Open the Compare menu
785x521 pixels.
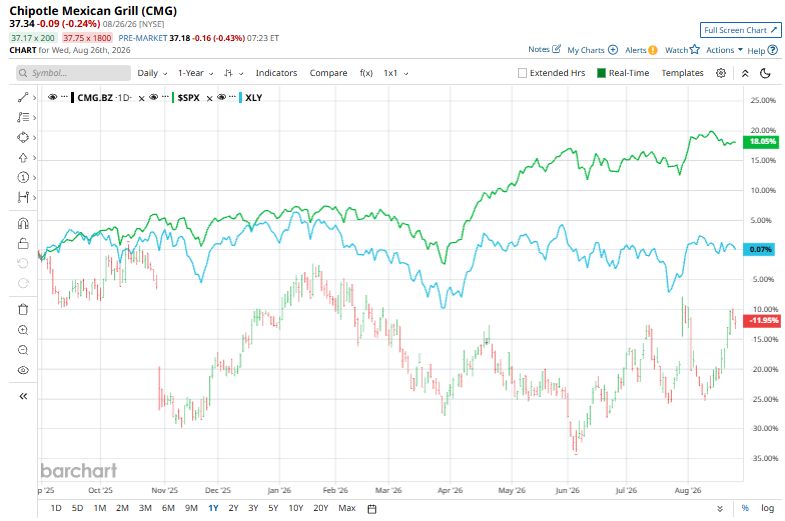pyautogui.click(x=328, y=73)
